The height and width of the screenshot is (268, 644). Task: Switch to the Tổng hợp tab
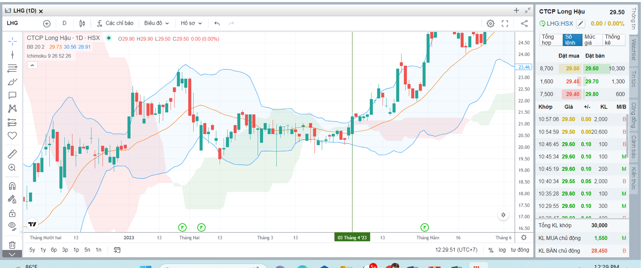tap(551, 40)
